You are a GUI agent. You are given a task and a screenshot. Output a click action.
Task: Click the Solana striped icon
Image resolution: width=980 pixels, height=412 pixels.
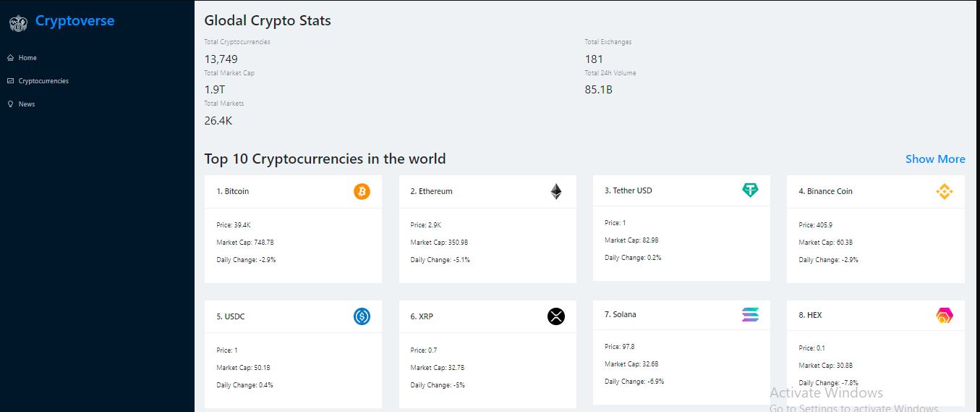pyautogui.click(x=750, y=315)
